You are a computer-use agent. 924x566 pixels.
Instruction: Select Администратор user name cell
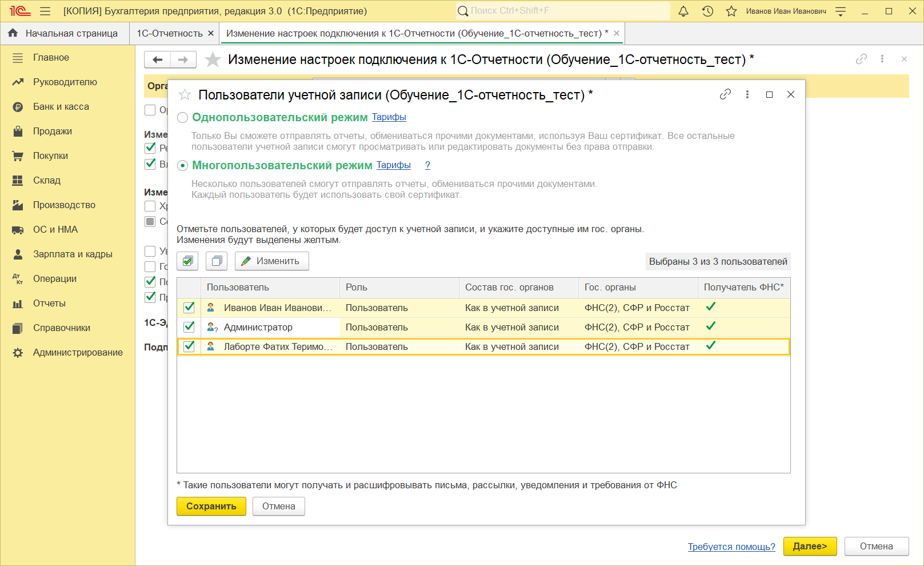270,327
